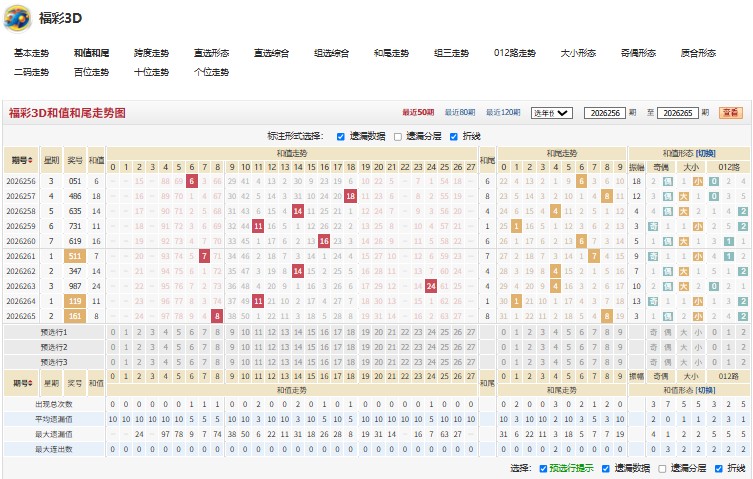Click the 查看 button
The width and height of the screenshot is (753, 479).
tap(730, 113)
